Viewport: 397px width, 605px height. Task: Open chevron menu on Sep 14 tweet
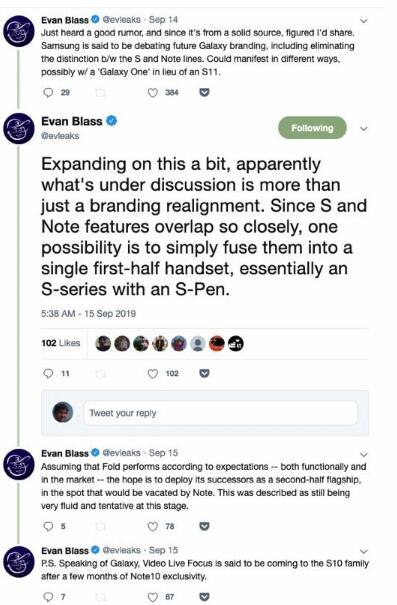point(363,20)
